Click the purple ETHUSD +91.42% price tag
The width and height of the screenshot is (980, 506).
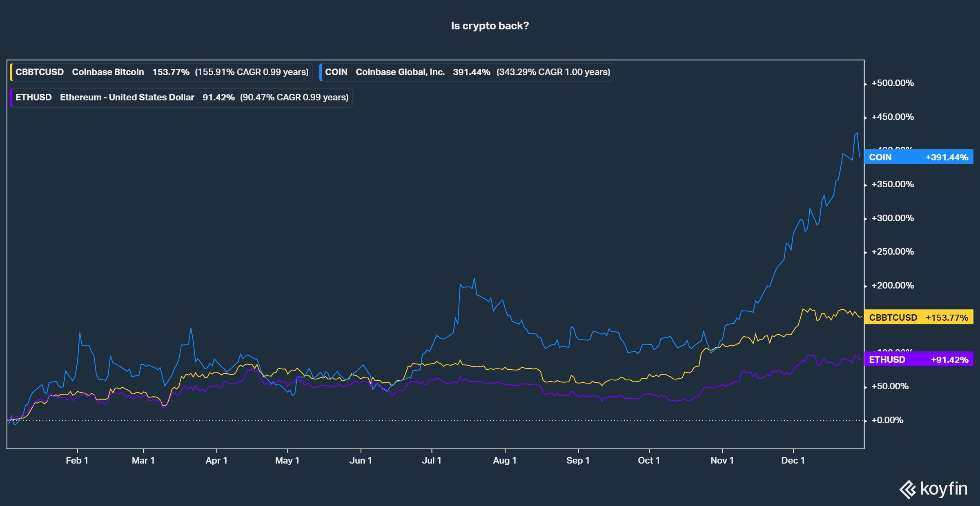pos(919,360)
